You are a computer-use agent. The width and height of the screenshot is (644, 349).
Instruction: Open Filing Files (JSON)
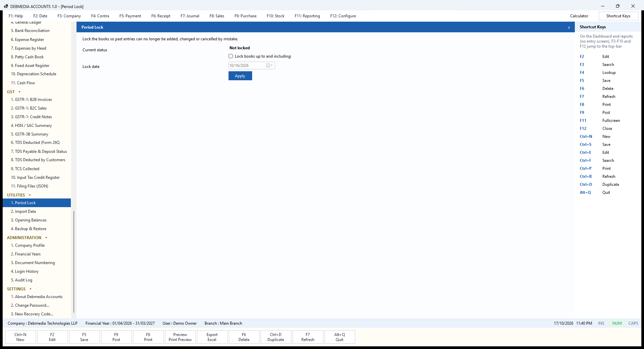[37, 186]
